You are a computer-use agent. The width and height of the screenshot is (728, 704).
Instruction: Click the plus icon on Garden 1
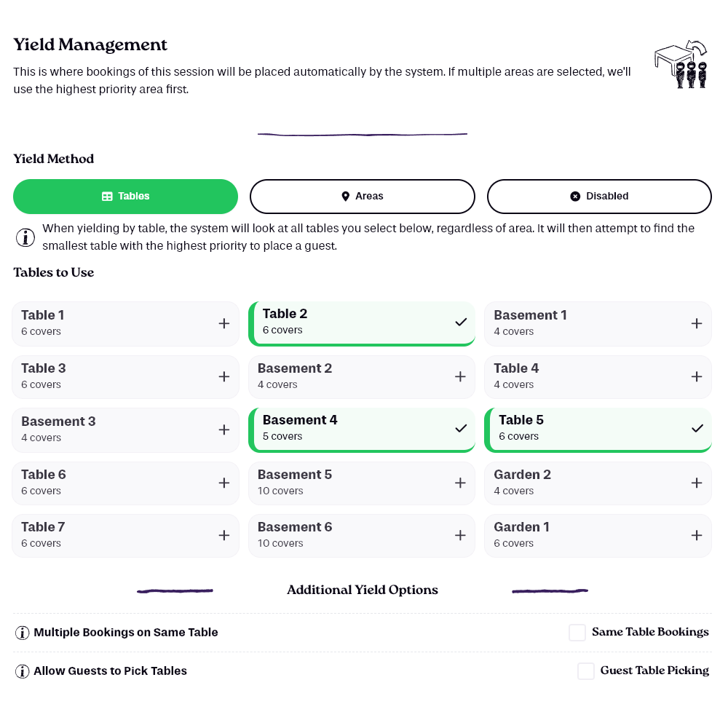pyautogui.click(x=697, y=535)
